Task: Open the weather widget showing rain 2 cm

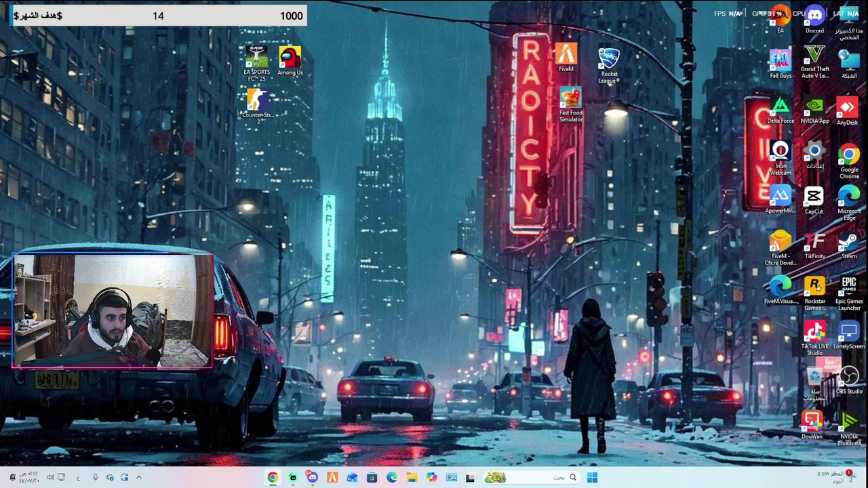Action: coord(836,477)
